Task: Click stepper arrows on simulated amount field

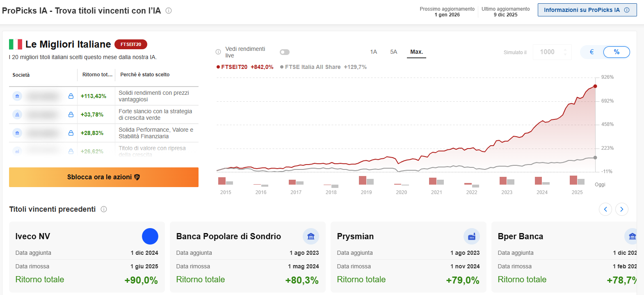Action: coord(565,52)
